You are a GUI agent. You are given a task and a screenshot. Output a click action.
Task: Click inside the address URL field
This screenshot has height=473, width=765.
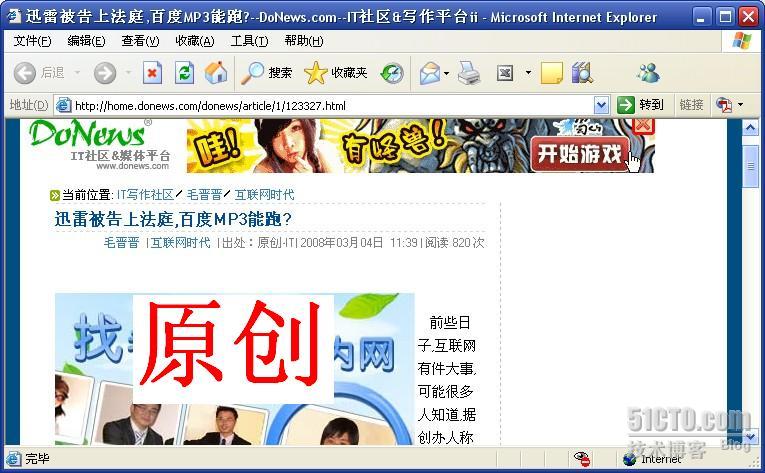point(333,105)
